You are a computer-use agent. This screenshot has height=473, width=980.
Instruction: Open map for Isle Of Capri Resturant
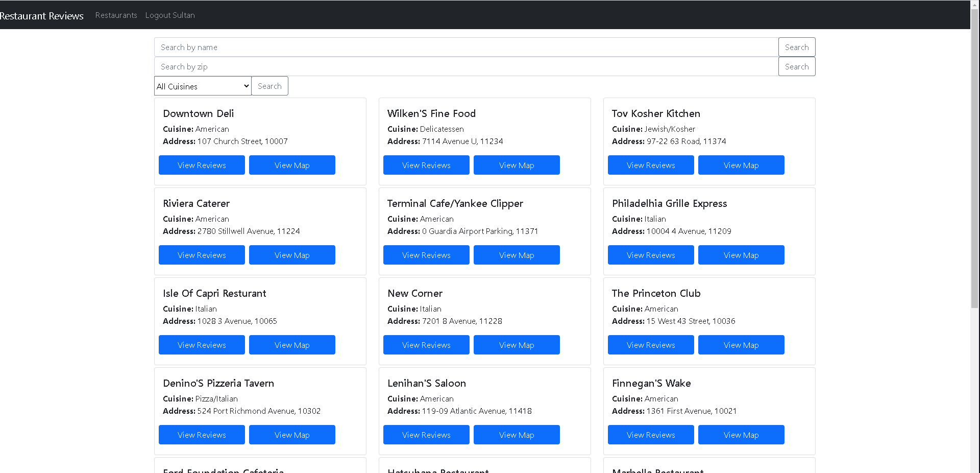click(x=292, y=345)
